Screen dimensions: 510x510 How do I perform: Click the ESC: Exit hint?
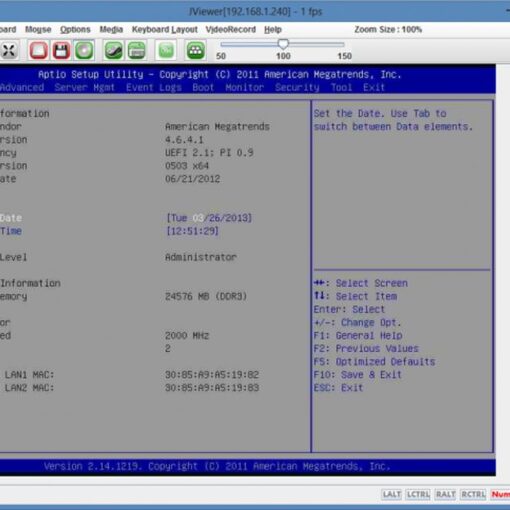(x=338, y=388)
